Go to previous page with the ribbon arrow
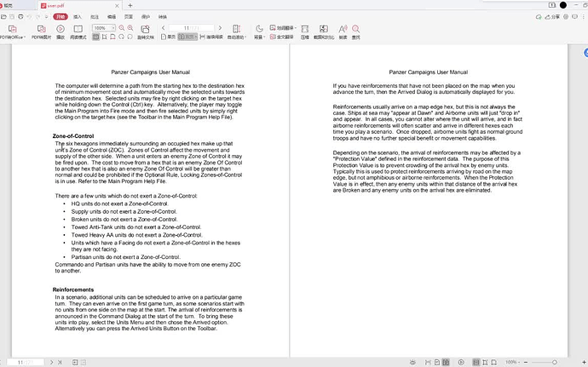Screen dimensions: 588x367 click(163, 28)
